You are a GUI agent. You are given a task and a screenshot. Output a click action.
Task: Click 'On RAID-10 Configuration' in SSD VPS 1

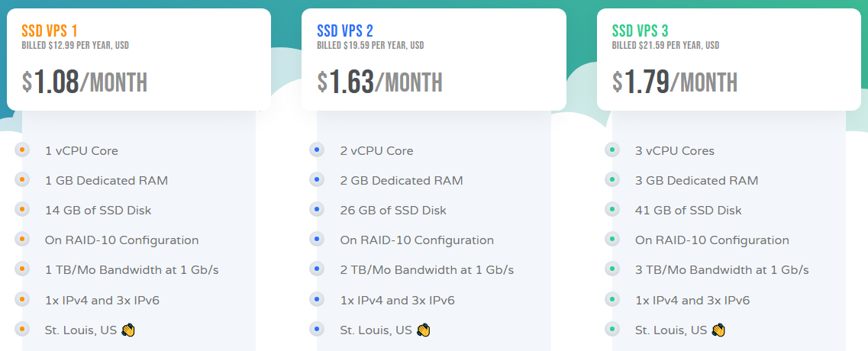(x=121, y=240)
